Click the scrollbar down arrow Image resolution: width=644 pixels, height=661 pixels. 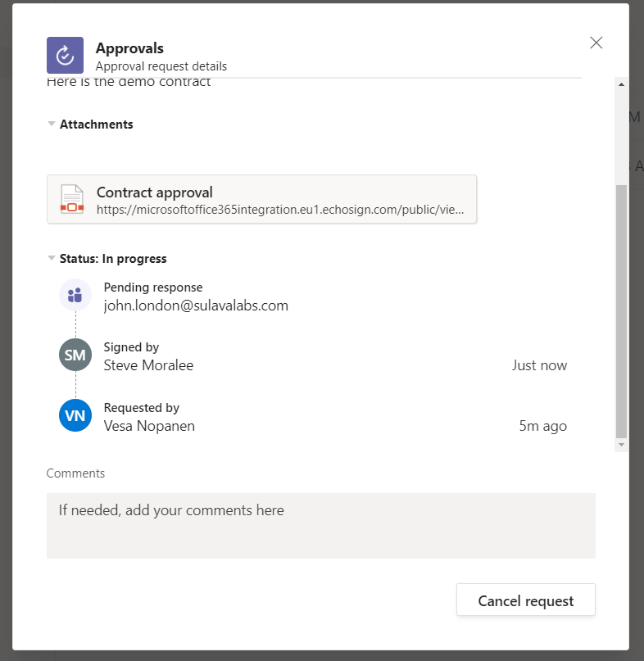pos(621,445)
